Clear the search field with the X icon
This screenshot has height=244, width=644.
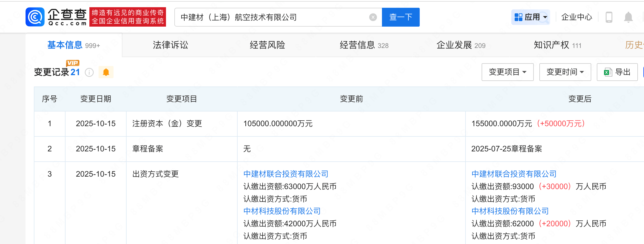tap(373, 17)
